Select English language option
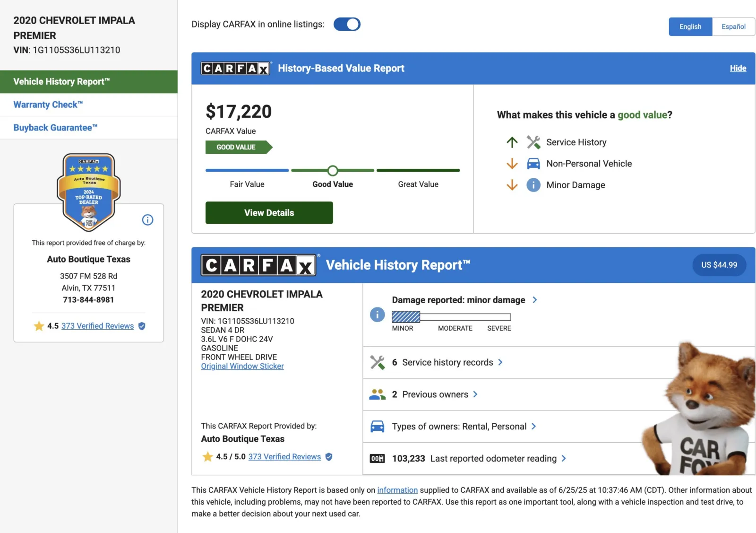 [690, 27]
